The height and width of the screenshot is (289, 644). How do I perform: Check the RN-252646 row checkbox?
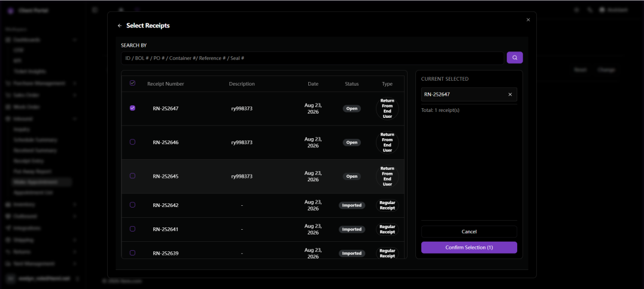click(x=132, y=142)
